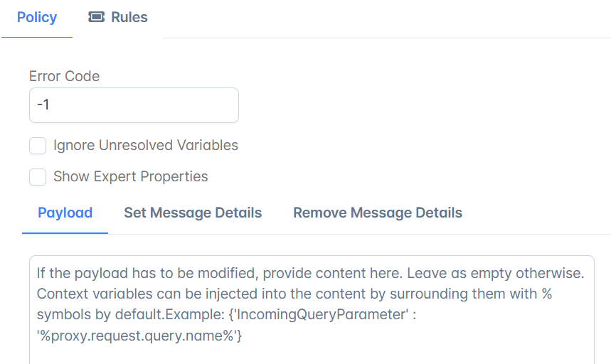Image resolution: width=611 pixels, height=364 pixels.
Task: Select the Payload sub-tab
Action: click(x=65, y=213)
